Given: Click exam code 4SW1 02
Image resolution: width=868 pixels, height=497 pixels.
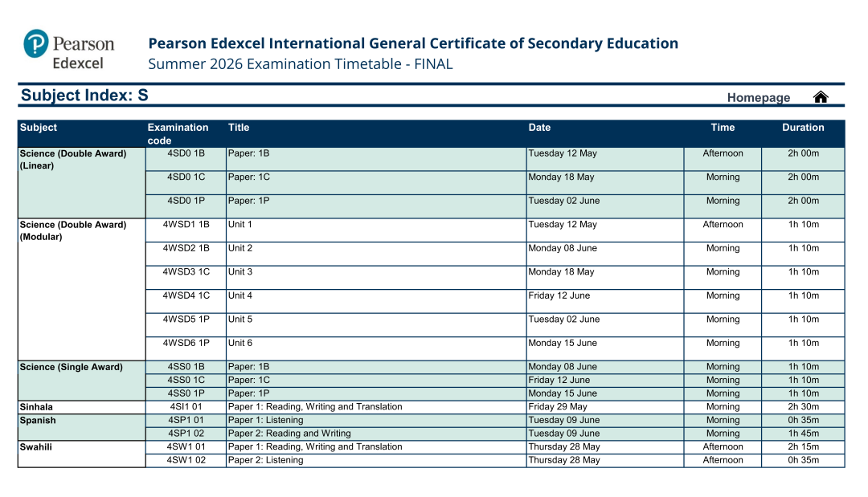Looking at the screenshot, I should click(x=186, y=460).
